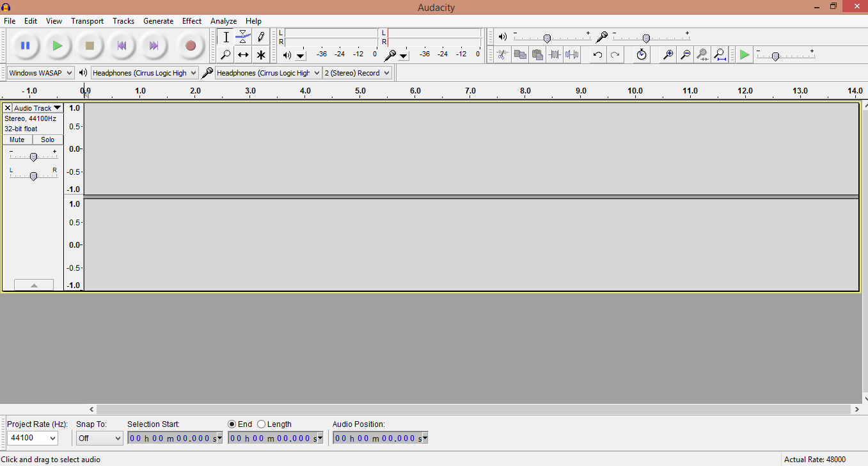Click the Cut scissors icon
868x466 pixels.
502,54
